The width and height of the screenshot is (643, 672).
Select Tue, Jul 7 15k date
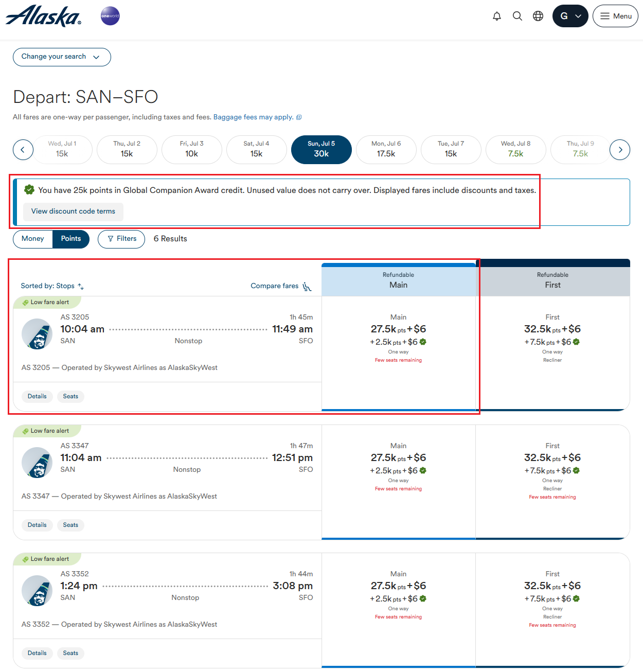[x=451, y=149]
